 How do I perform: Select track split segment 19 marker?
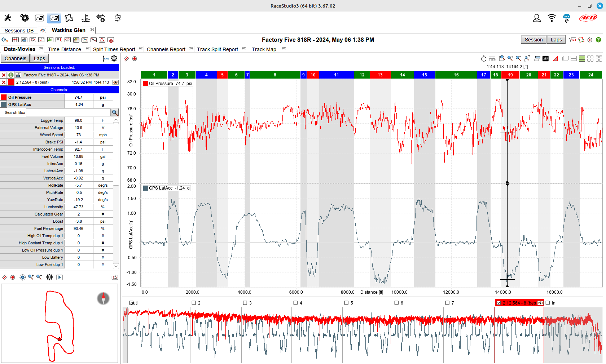coord(510,75)
